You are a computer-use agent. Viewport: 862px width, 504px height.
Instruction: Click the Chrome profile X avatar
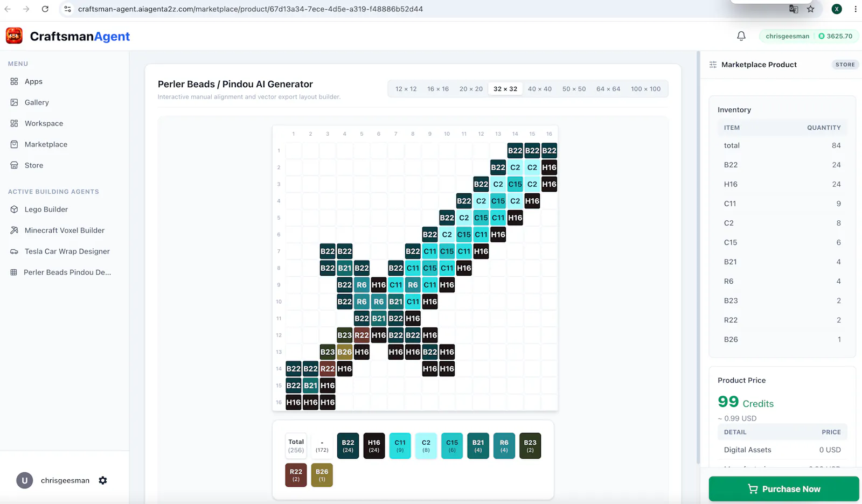(x=837, y=9)
